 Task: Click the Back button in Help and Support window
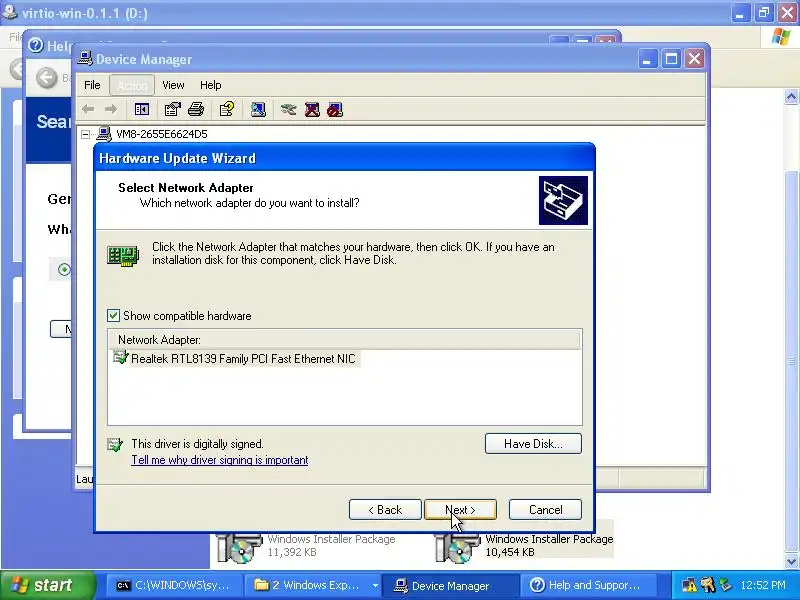(x=47, y=78)
